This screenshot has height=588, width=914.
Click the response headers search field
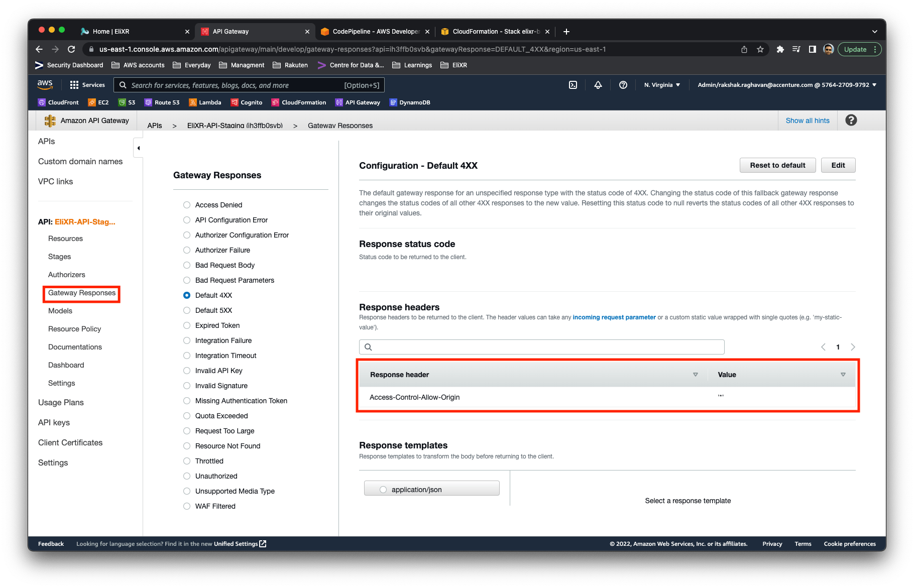click(541, 347)
